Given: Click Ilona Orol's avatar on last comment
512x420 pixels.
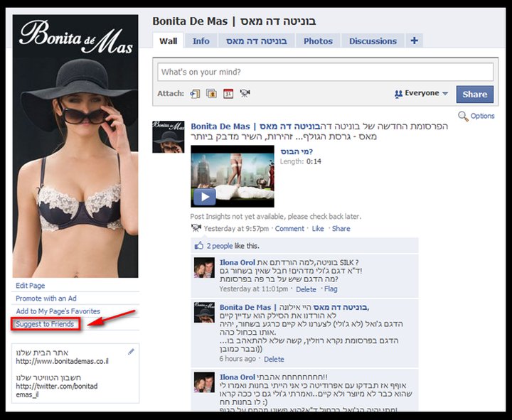Looking at the screenshot, I should pos(204,382).
